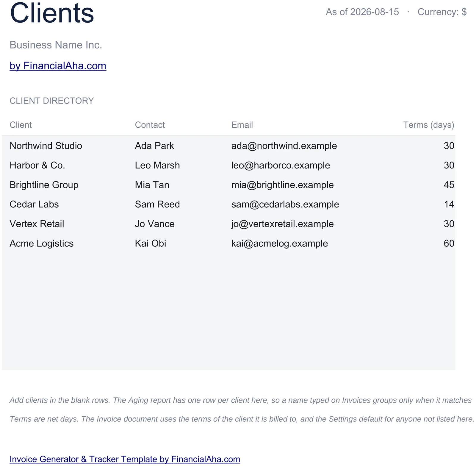
Task: Click the Client column header
Action: (x=21, y=125)
